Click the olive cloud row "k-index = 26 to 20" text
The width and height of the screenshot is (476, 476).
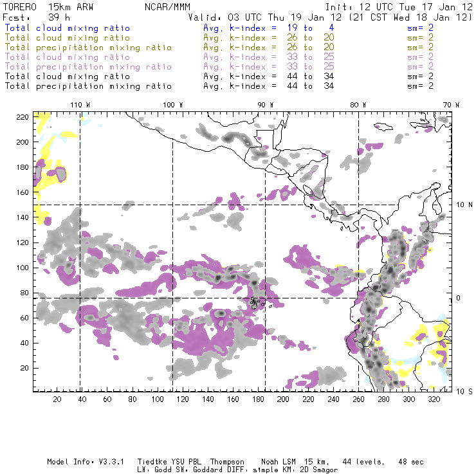click(x=282, y=38)
